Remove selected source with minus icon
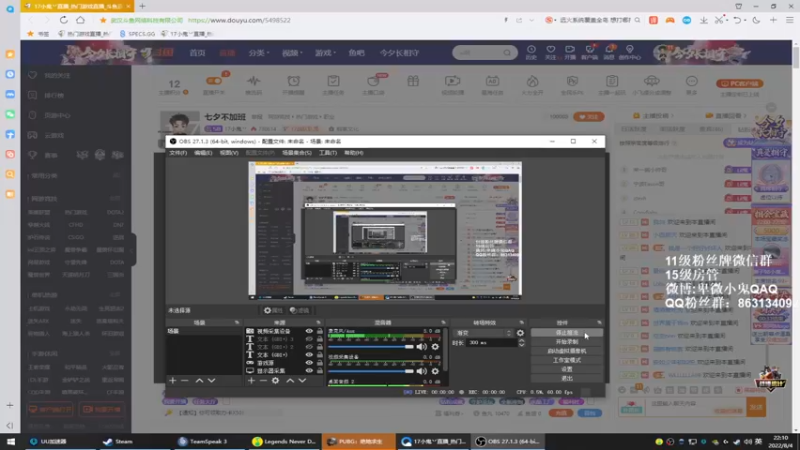Image resolution: width=800 pixels, height=450 pixels. 263,381
